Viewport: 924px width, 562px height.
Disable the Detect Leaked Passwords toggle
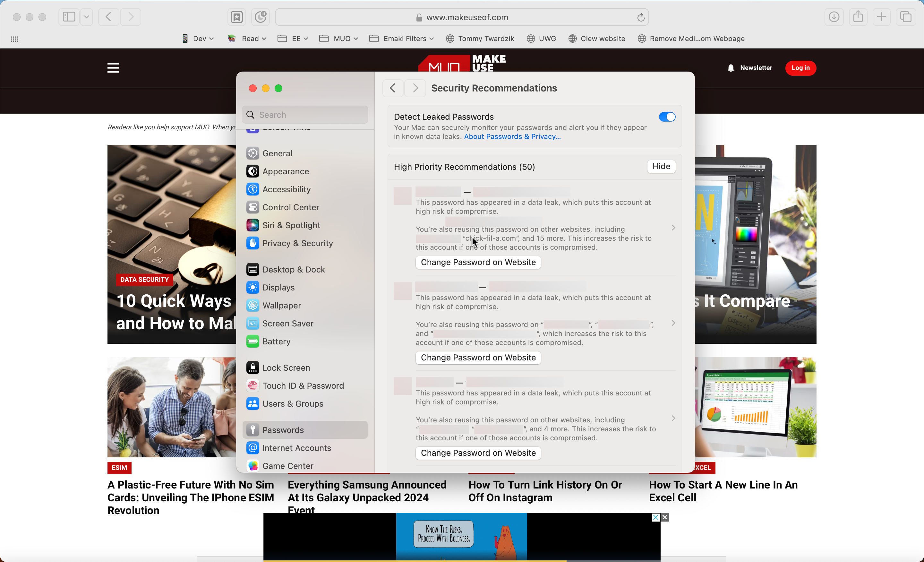(667, 117)
